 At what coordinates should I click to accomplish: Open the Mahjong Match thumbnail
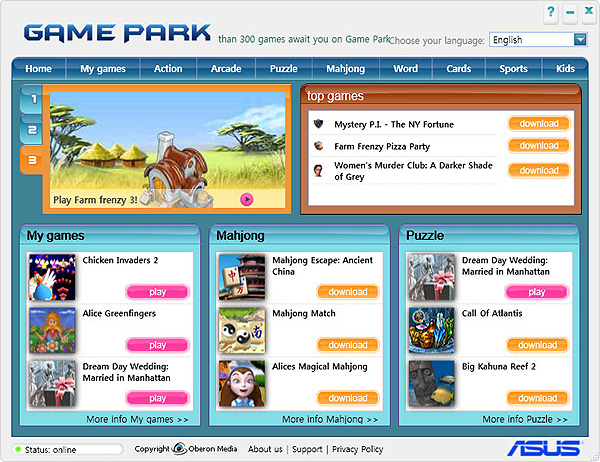[x=242, y=330]
